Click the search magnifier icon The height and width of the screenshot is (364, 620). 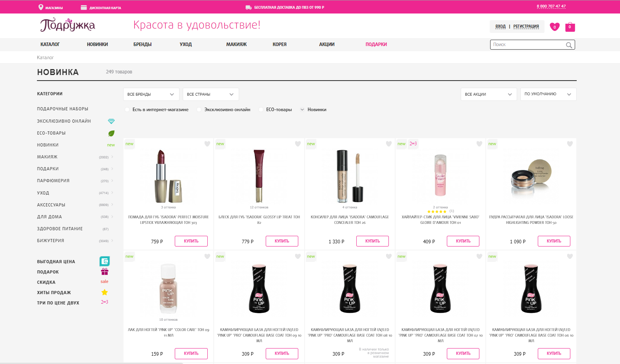tap(569, 45)
